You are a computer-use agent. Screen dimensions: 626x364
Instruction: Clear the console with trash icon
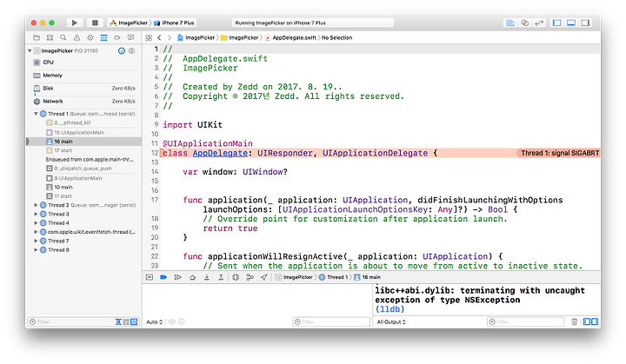[574, 321]
